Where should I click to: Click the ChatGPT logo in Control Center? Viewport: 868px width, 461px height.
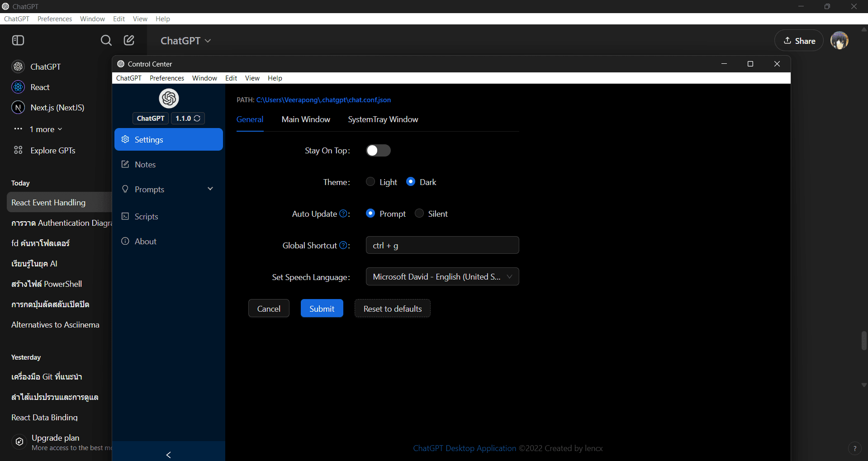169,98
